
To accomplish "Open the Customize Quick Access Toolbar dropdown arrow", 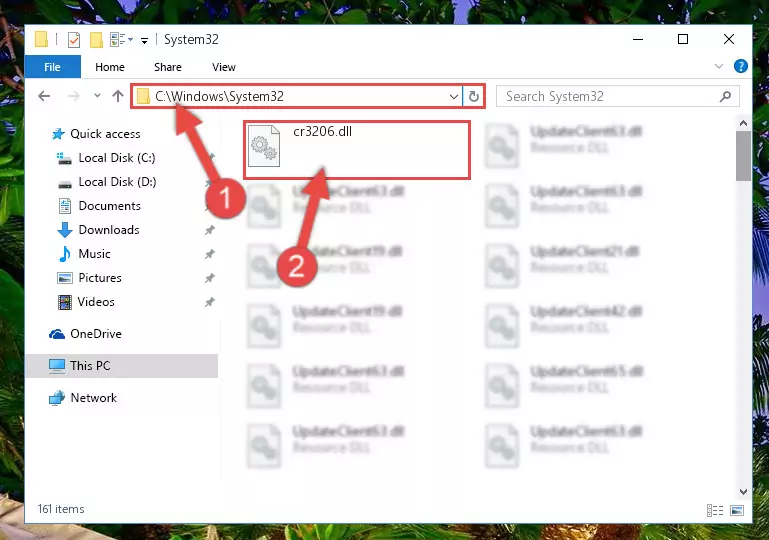I will point(144,41).
